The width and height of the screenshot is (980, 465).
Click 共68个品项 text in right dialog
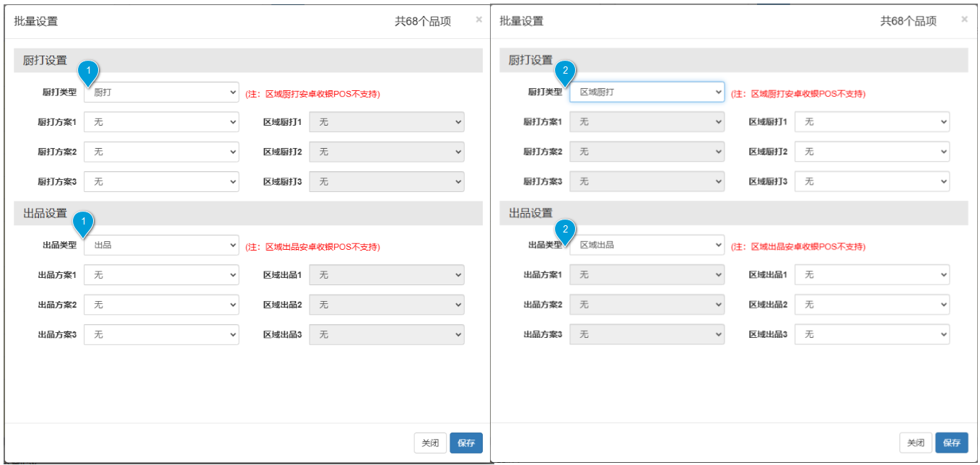coord(909,22)
